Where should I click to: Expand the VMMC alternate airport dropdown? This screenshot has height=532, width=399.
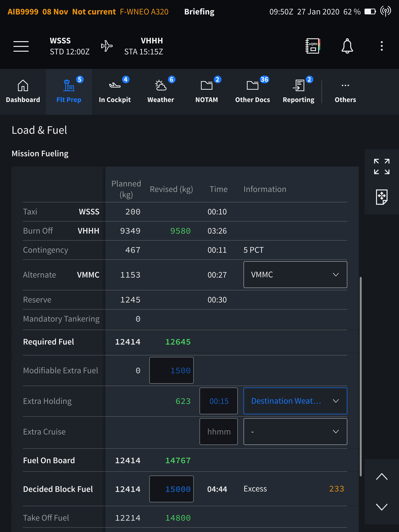click(x=295, y=275)
